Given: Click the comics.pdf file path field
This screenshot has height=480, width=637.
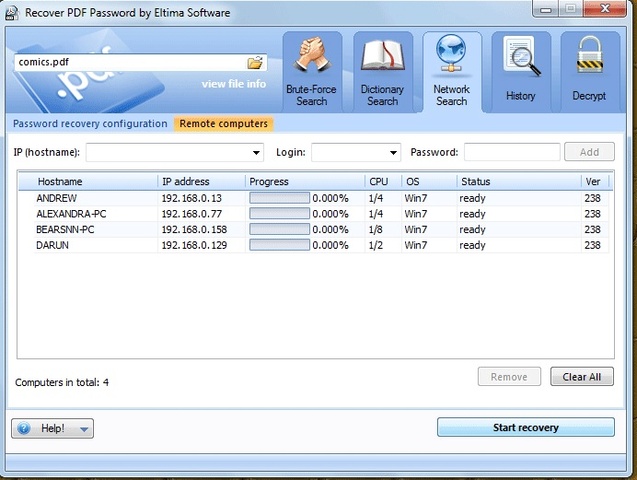Looking at the screenshot, I should pyautogui.click(x=141, y=63).
